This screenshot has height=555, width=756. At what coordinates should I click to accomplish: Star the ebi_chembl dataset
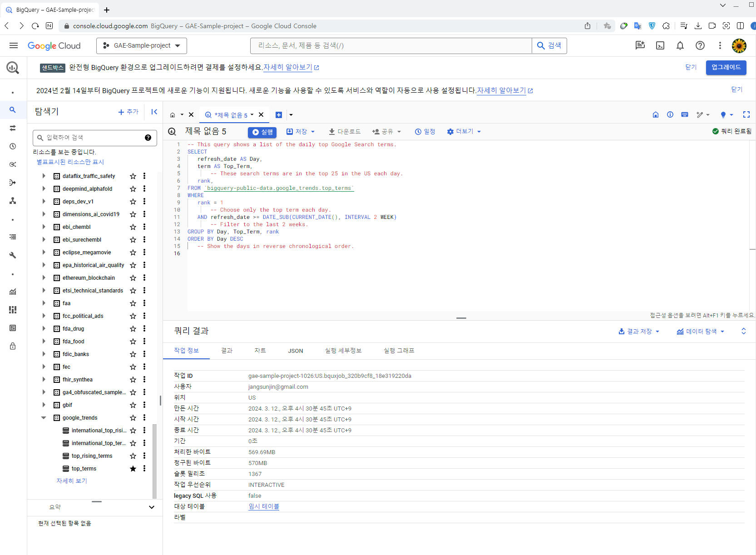pos(133,227)
